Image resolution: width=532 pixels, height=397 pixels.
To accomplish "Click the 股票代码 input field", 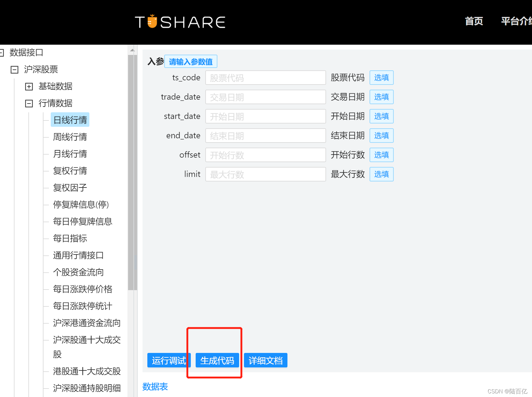I will coord(265,78).
